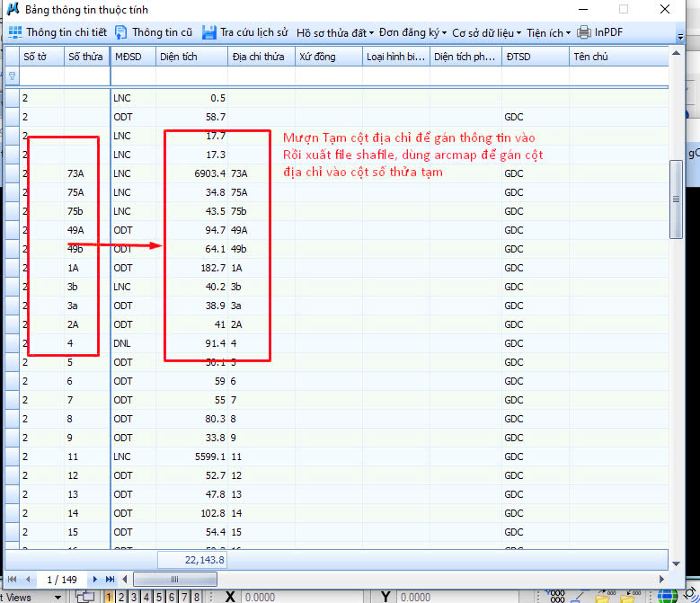Sort by the Diện tích column header
The width and height of the screenshot is (700, 603).
point(191,57)
